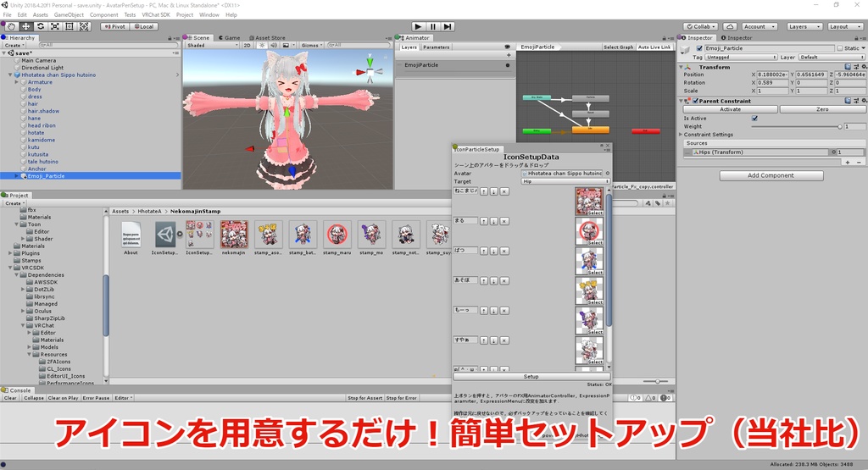Open Target Hip dropdown in IconParticleSetup
The width and height of the screenshot is (868, 470).
565,181
